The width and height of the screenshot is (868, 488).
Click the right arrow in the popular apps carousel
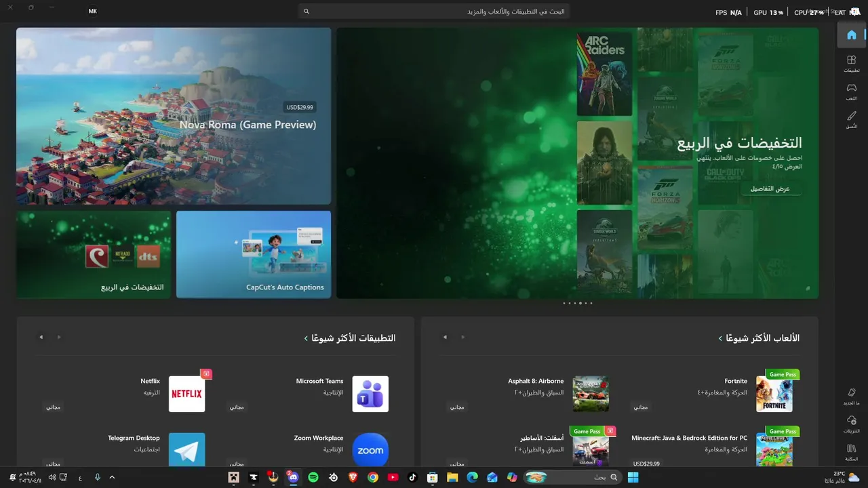59,337
